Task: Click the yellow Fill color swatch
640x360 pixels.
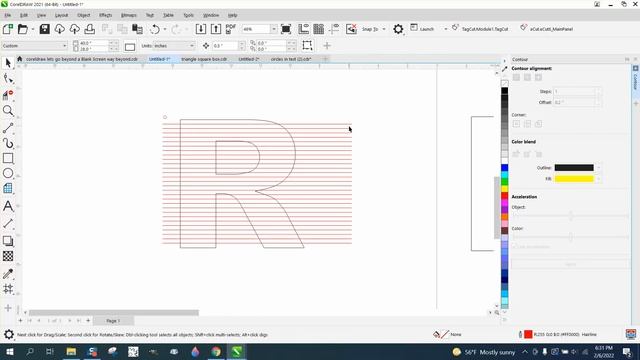Action: coord(574,179)
